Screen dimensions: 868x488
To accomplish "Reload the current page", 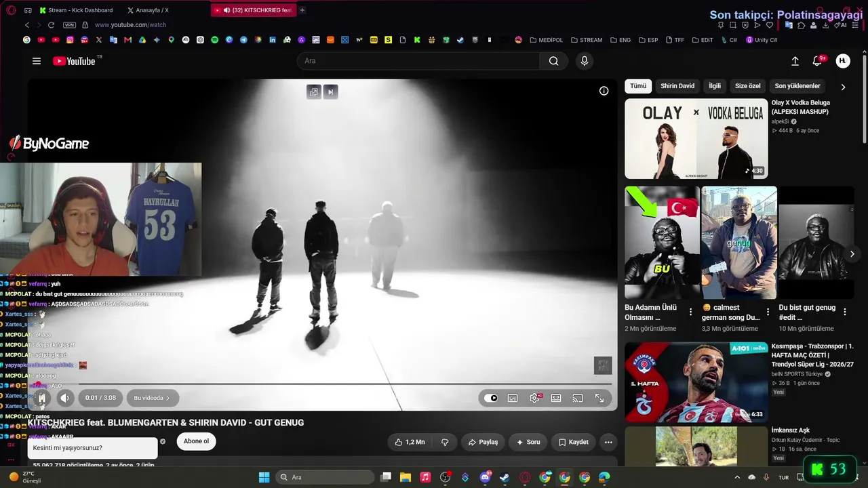I will coord(51,25).
